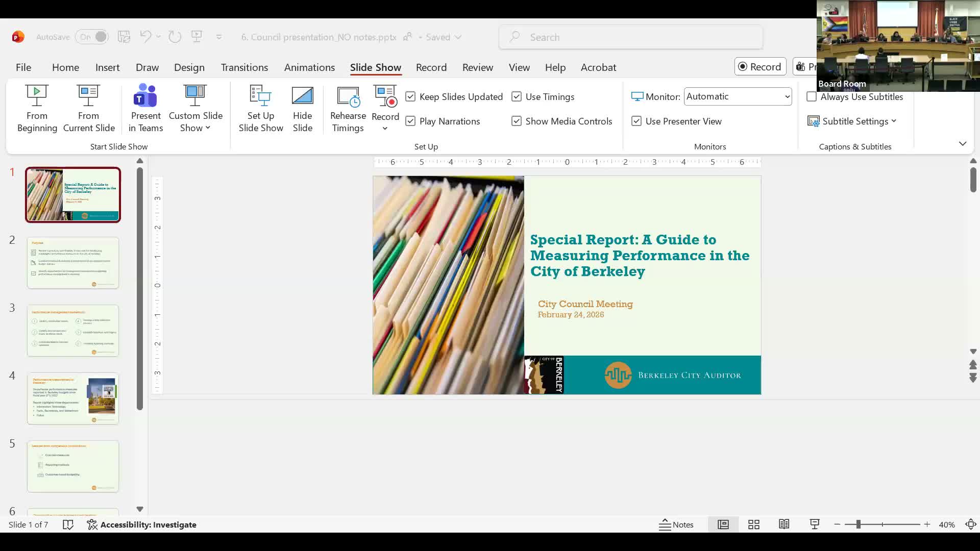Toggle AutoSave switch off
The height and width of the screenshot is (551, 980).
[x=92, y=37]
